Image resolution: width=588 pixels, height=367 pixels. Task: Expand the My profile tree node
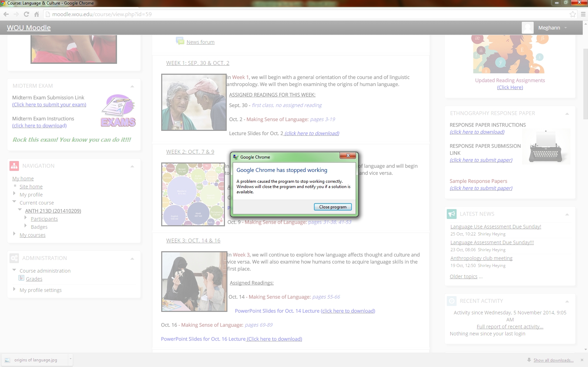(x=14, y=193)
